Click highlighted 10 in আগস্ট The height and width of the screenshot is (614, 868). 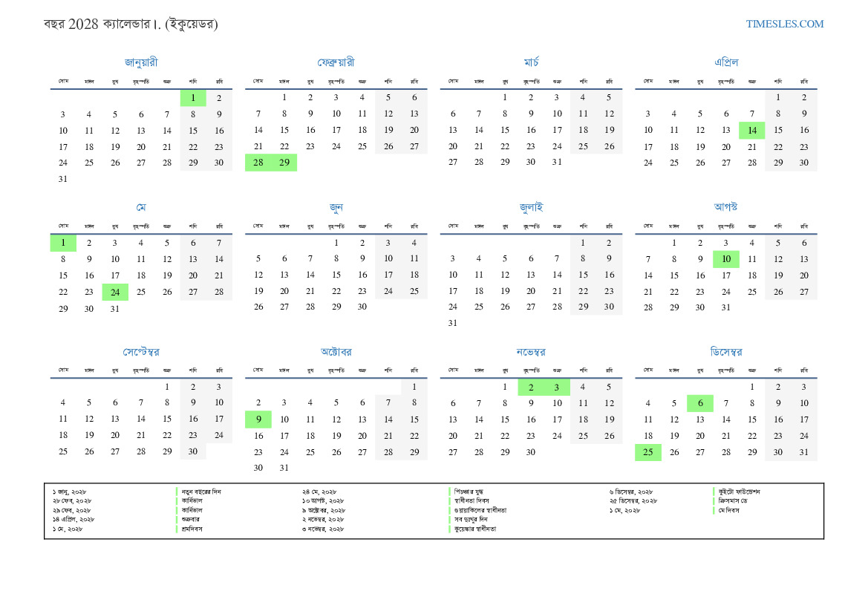725,259
